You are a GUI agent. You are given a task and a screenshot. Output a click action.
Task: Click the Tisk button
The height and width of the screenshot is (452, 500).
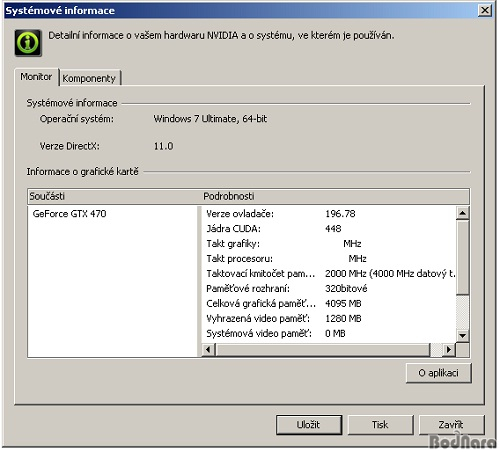380,425
